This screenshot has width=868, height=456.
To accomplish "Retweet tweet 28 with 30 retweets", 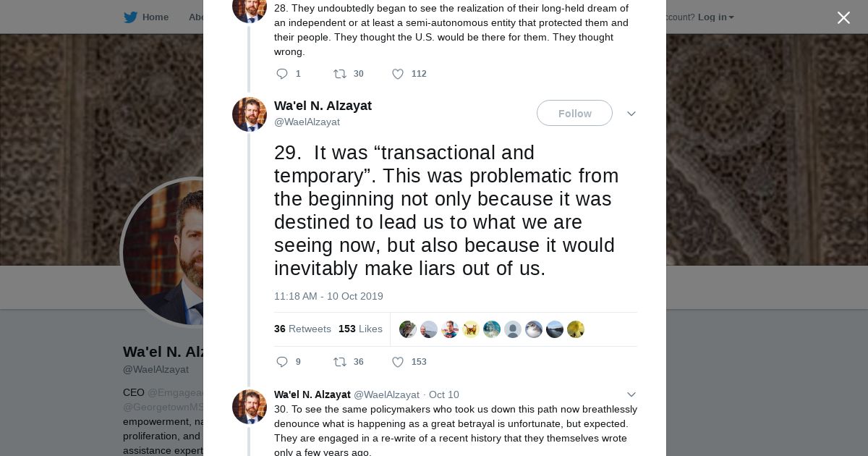I will click(340, 74).
